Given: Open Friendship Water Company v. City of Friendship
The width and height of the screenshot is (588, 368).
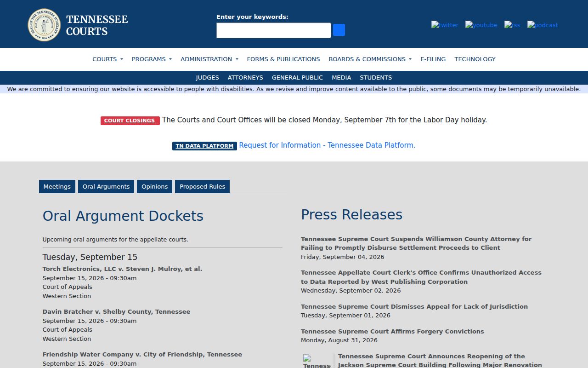Looking at the screenshot, I should pos(142,354).
